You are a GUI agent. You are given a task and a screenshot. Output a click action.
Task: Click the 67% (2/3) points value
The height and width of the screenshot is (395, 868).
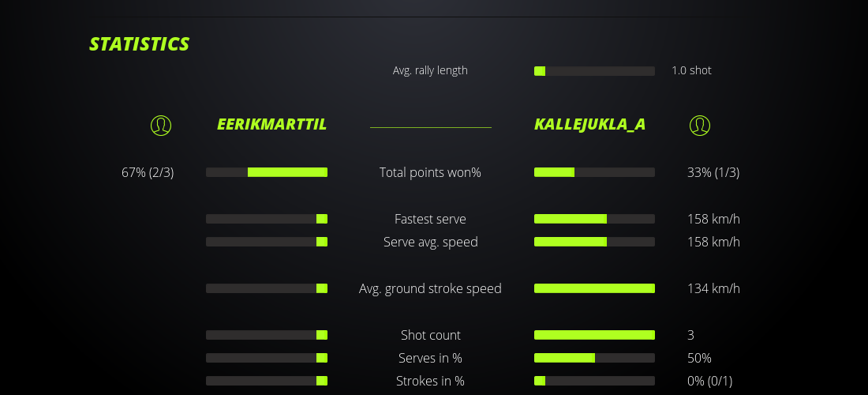(148, 172)
